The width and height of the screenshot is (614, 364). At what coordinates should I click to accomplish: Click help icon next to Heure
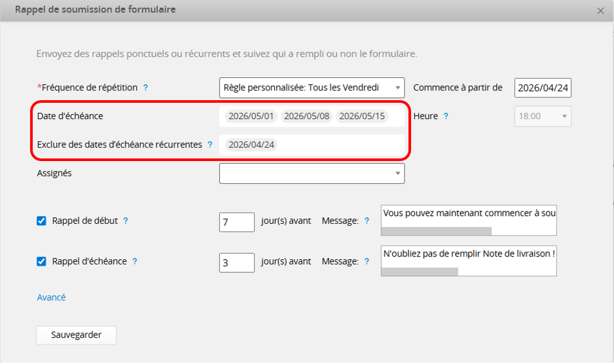coord(446,117)
